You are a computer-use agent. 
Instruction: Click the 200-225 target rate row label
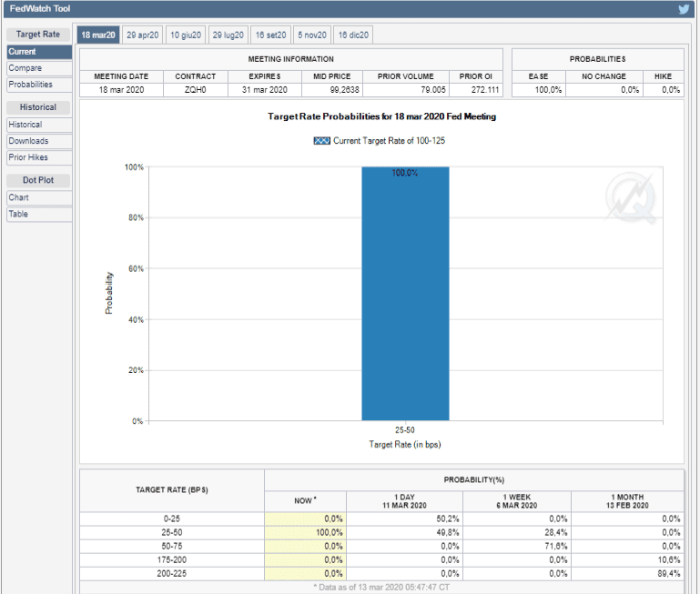[171, 574]
